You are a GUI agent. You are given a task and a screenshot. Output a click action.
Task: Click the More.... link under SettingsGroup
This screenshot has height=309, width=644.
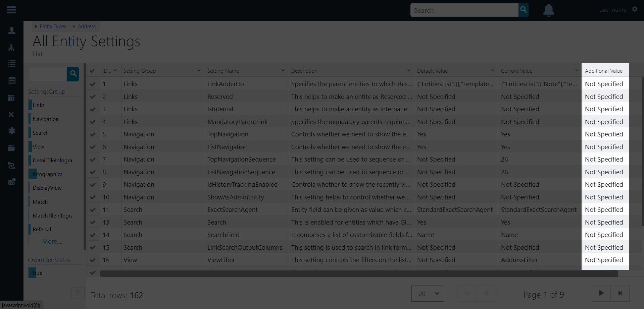click(52, 242)
